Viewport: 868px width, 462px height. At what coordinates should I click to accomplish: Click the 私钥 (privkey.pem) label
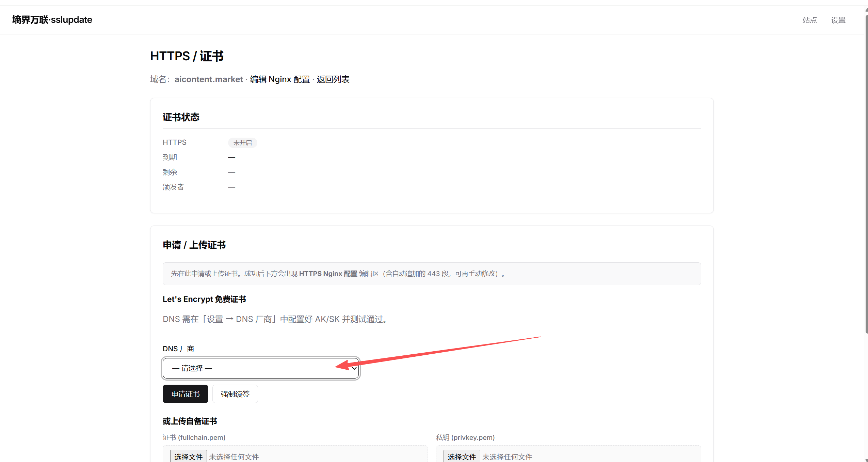point(465,437)
